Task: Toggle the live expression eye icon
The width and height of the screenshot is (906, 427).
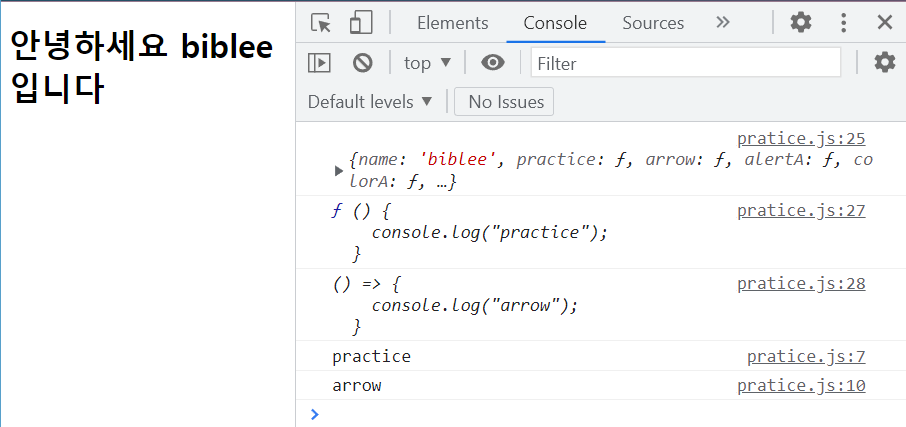Action: point(492,62)
